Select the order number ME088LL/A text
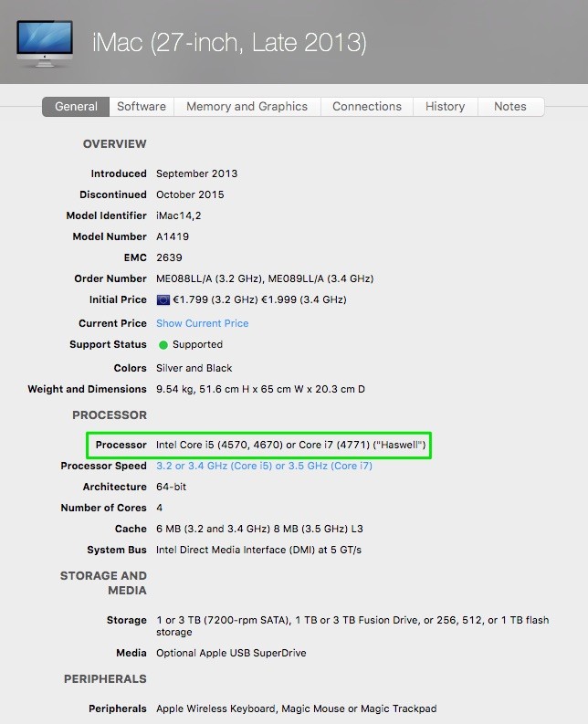 tap(265, 278)
